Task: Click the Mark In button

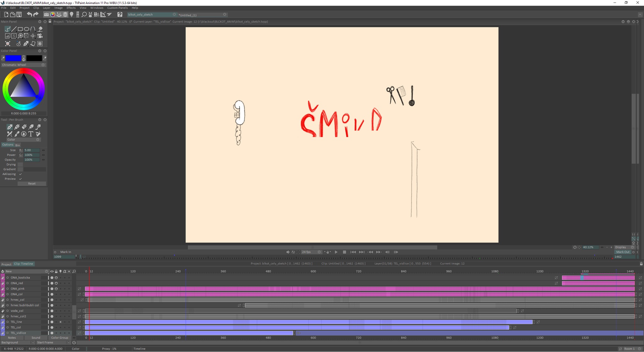Action: click(66, 252)
